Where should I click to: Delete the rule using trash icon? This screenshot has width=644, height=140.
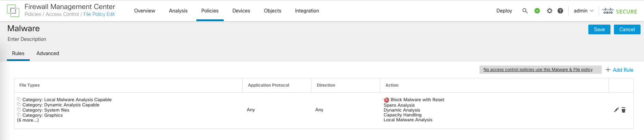point(624,110)
